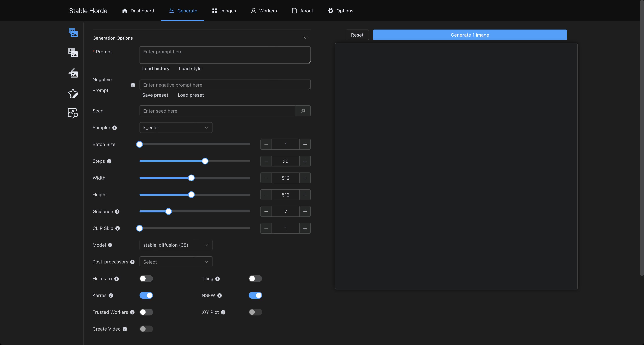The image size is (644, 345).
Task: Enable the Hi-res fix toggle
Action: click(x=146, y=279)
